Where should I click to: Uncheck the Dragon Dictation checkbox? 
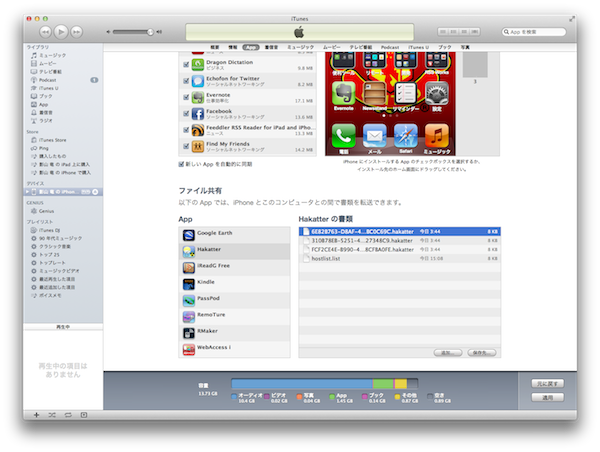[186, 65]
